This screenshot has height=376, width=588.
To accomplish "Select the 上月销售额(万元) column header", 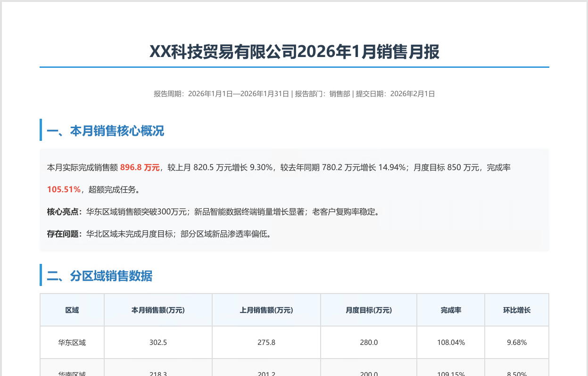I will click(266, 310).
